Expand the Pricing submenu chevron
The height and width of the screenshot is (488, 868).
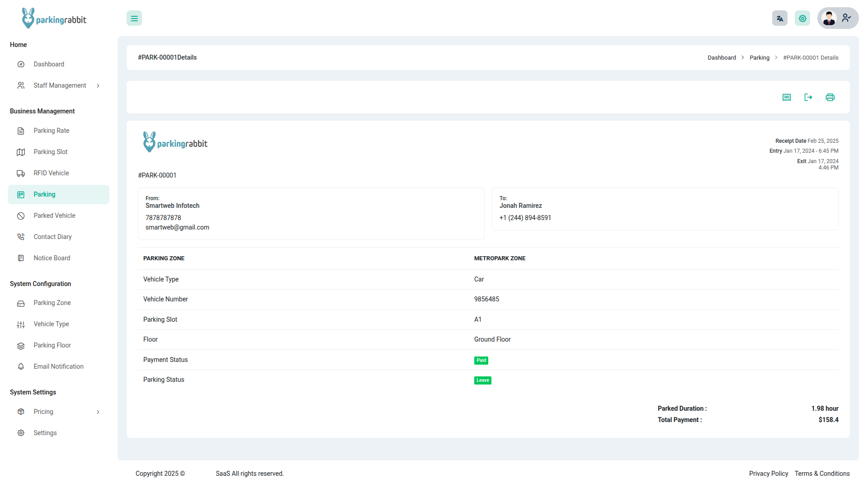98,412
